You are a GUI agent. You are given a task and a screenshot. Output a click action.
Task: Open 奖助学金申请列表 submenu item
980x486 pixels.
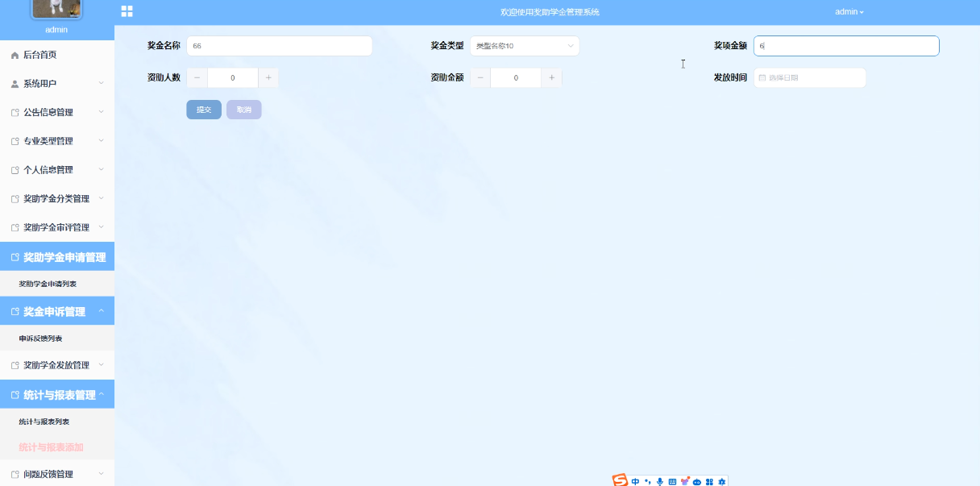(57, 284)
